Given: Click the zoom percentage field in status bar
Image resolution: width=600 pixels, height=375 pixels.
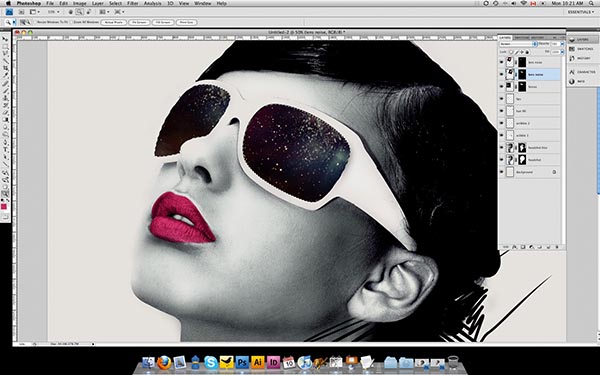Looking at the screenshot, I should [x=22, y=344].
